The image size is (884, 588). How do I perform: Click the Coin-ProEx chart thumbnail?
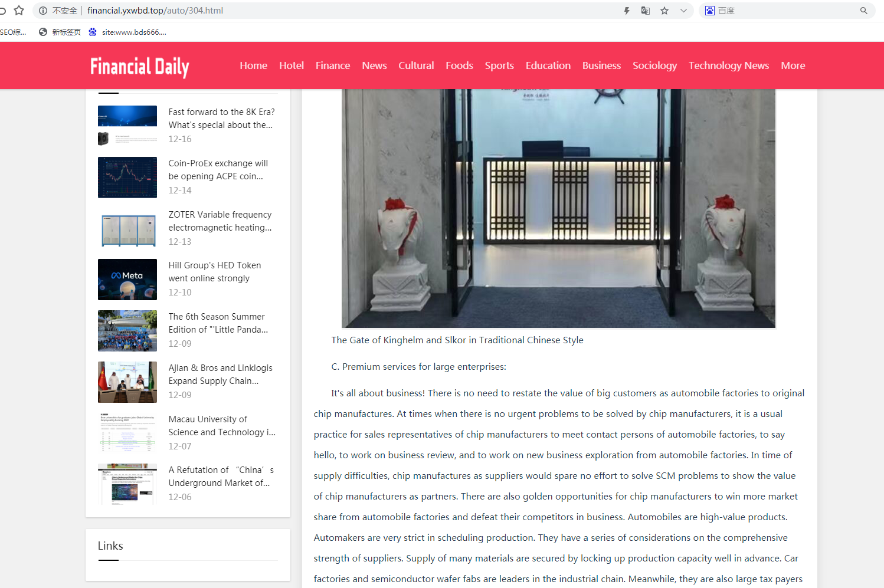tap(127, 178)
